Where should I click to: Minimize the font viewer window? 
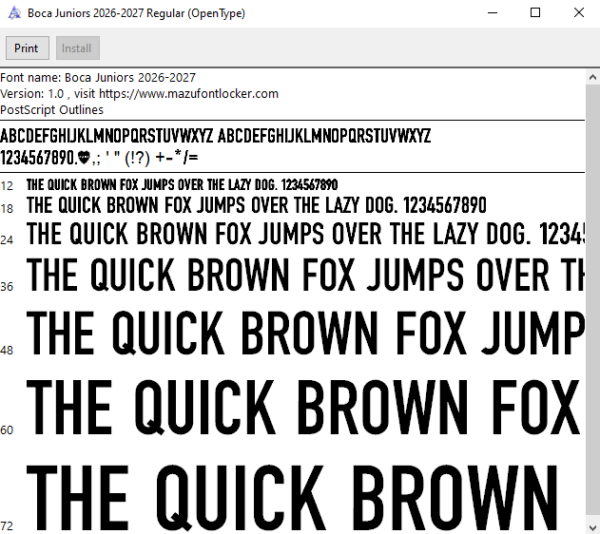[x=492, y=13]
